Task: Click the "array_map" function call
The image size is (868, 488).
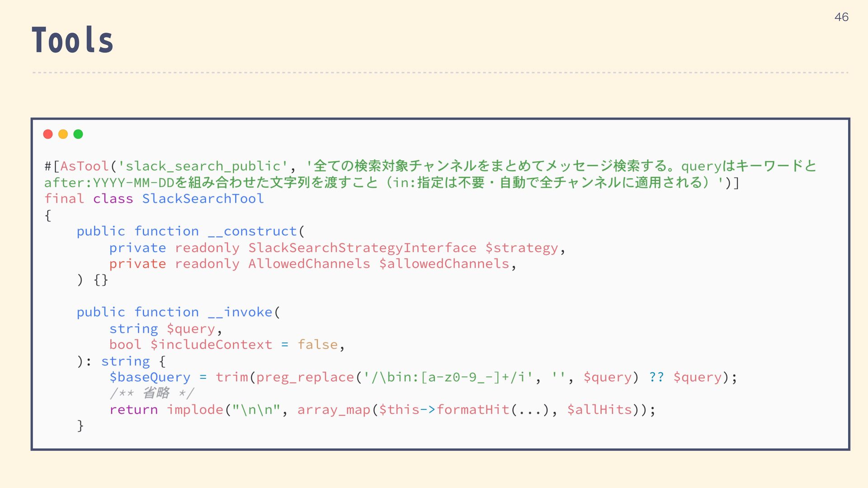Action: click(334, 410)
